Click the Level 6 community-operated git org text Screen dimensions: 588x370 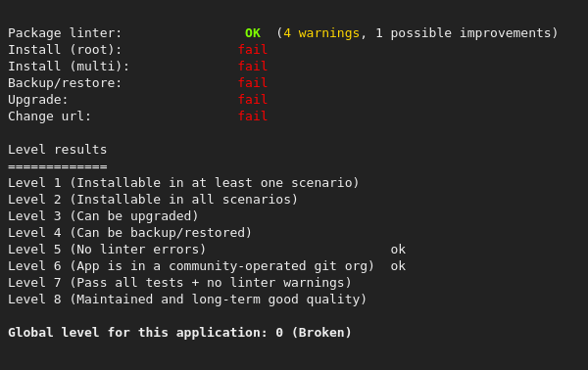point(225,266)
